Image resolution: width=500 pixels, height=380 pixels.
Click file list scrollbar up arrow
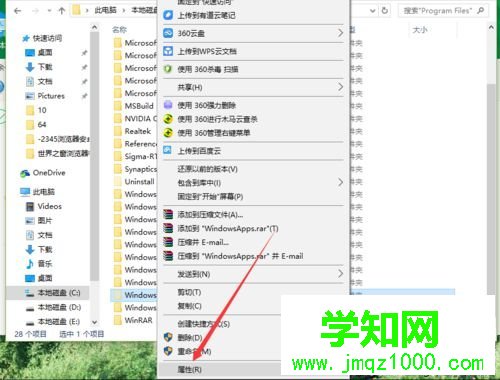(491, 28)
